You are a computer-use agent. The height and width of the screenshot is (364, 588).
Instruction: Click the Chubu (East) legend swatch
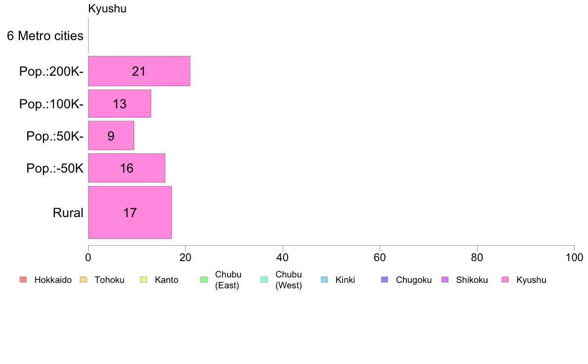click(x=204, y=279)
